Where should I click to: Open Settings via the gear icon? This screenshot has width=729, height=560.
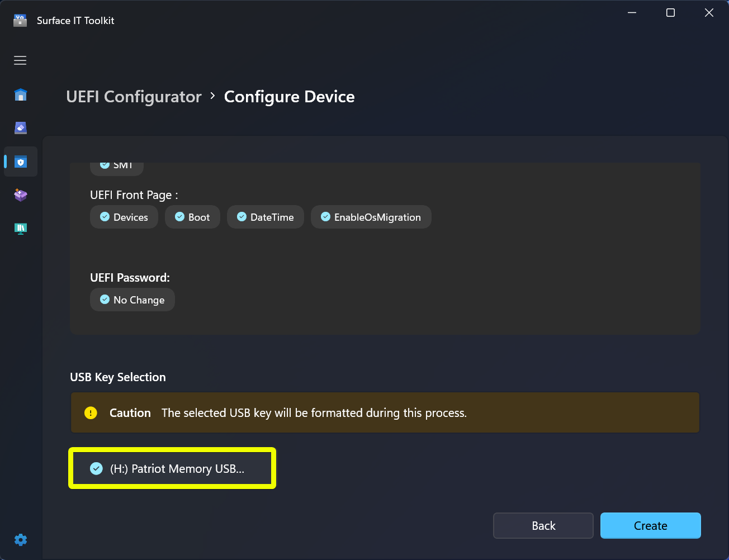(x=20, y=539)
